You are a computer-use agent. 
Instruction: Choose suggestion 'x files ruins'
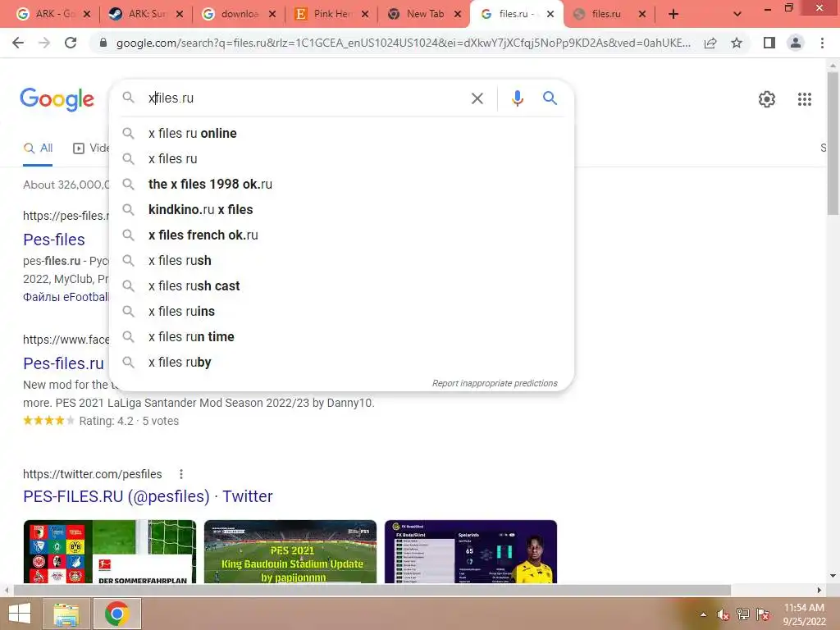pyautogui.click(x=341, y=312)
